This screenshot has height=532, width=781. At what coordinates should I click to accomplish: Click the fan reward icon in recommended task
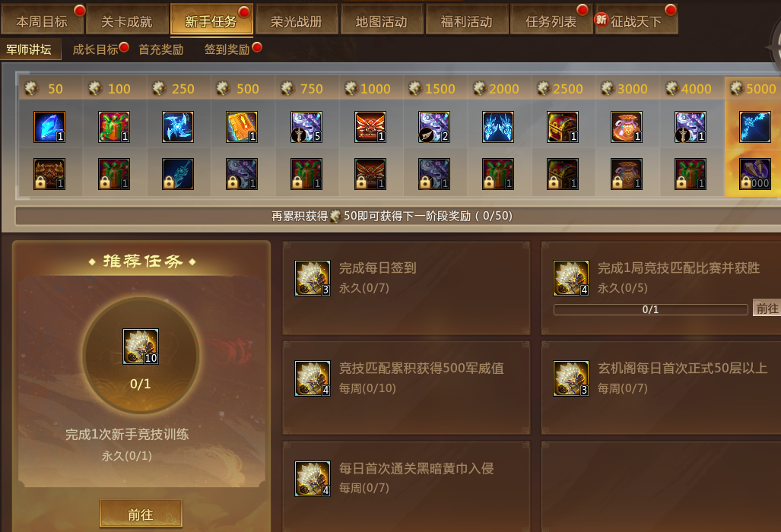point(141,347)
